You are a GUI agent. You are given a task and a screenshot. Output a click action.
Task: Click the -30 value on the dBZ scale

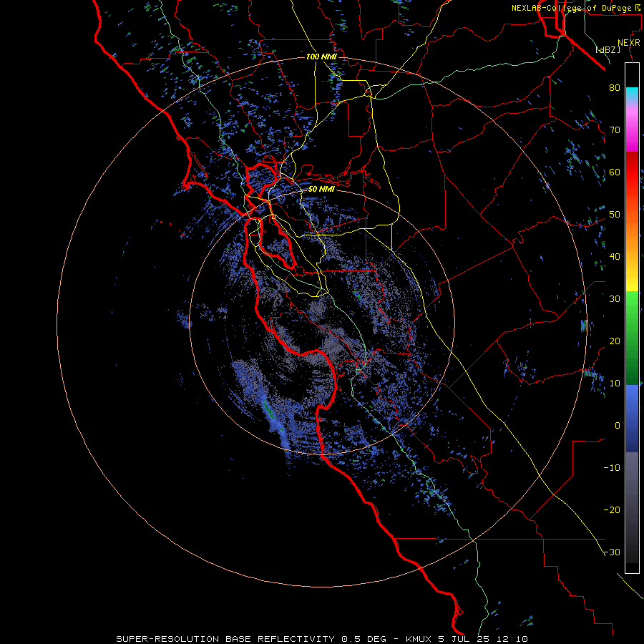[612, 552]
